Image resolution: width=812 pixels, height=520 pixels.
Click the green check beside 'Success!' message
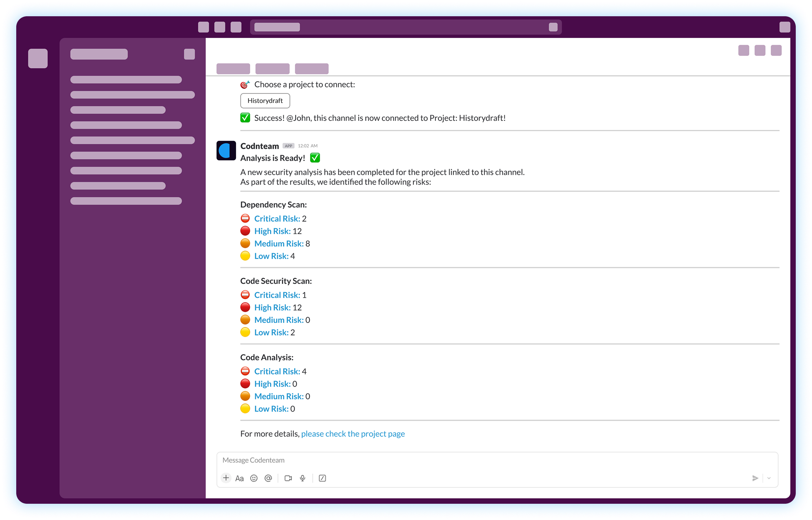coord(245,118)
